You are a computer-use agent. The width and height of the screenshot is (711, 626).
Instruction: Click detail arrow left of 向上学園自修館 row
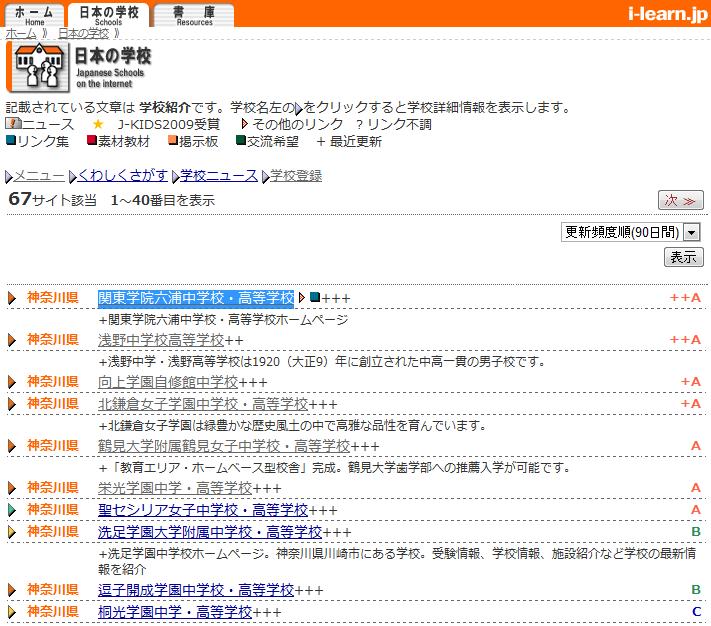(x=12, y=382)
